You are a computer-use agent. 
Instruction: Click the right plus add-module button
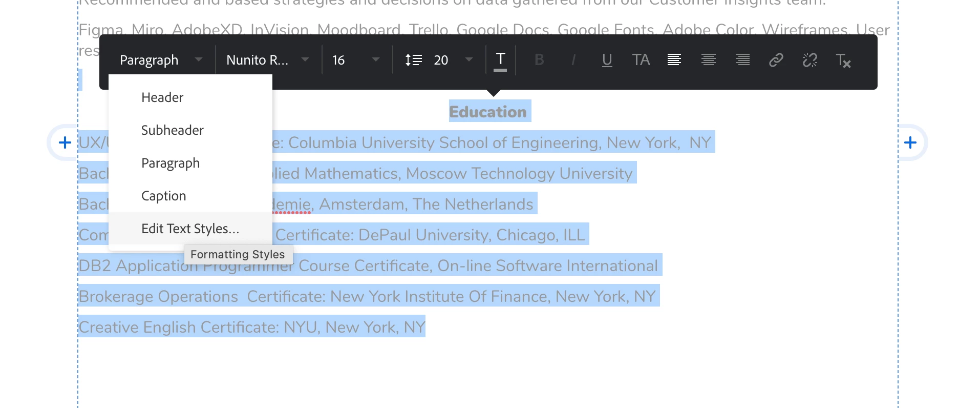point(910,142)
